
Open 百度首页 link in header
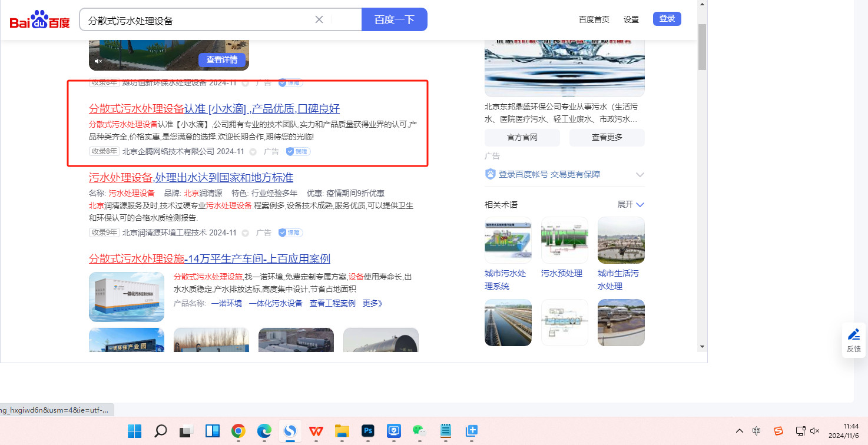coord(594,19)
